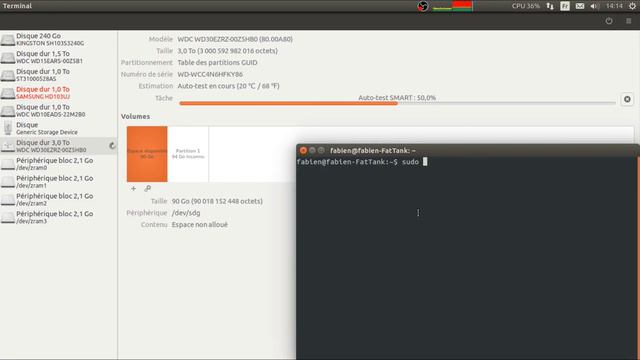The height and width of the screenshot is (360, 640).
Task: Maximize the terminal window
Action: 321,151
